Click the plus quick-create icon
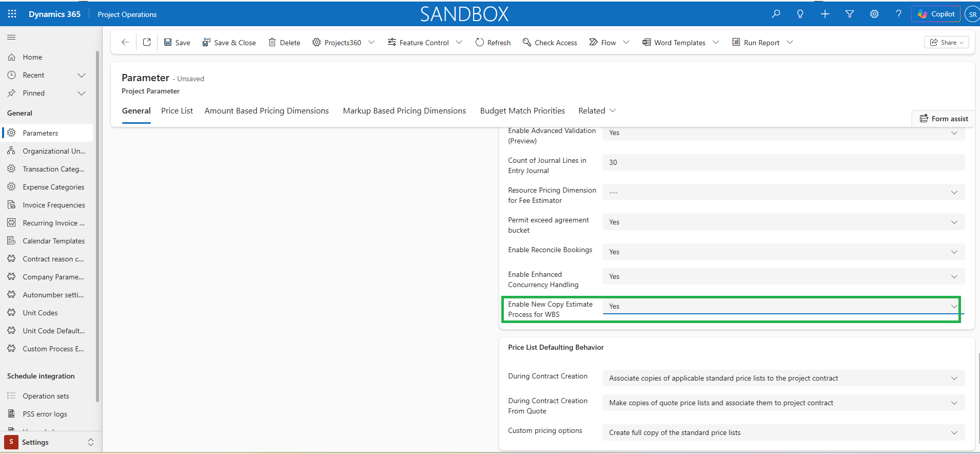The image size is (980, 454). (825, 14)
